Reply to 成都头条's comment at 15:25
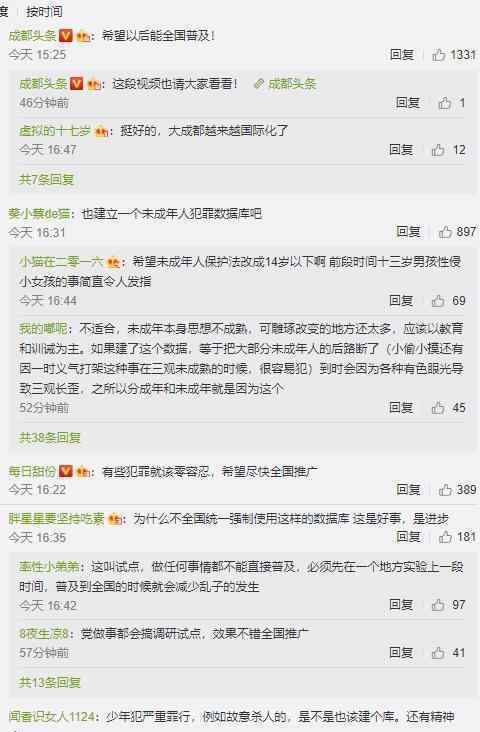 click(402, 55)
